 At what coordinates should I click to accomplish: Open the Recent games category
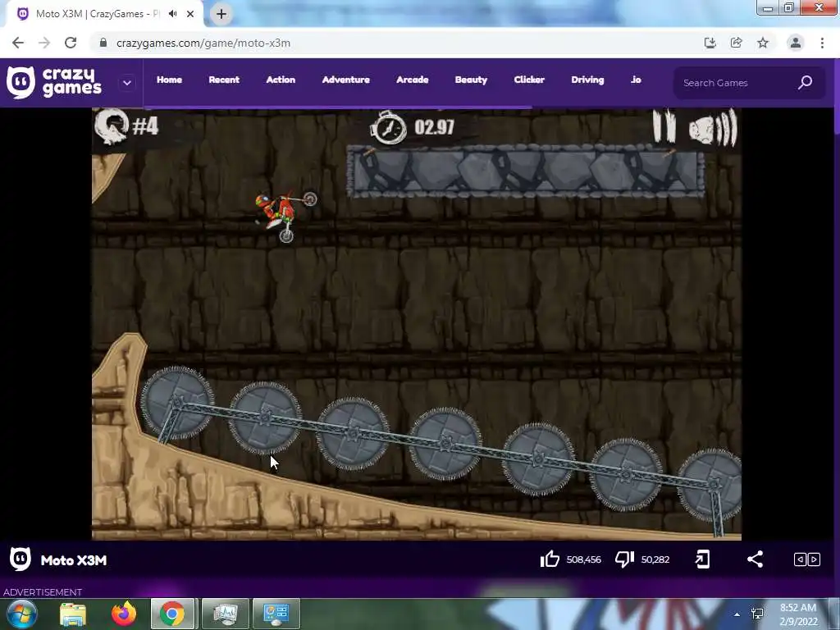pos(224,80)
